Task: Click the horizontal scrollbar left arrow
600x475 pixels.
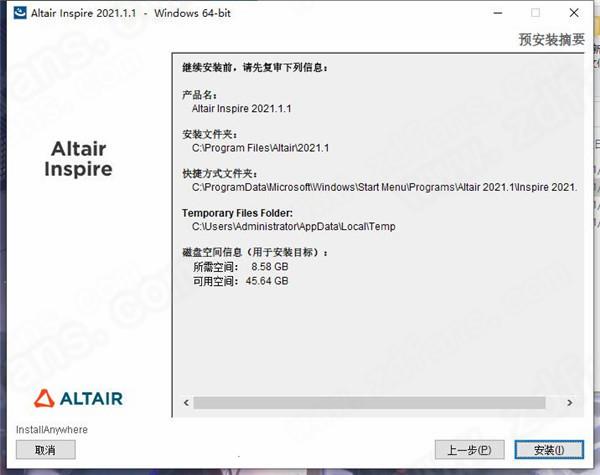Action: click(186, 403)
